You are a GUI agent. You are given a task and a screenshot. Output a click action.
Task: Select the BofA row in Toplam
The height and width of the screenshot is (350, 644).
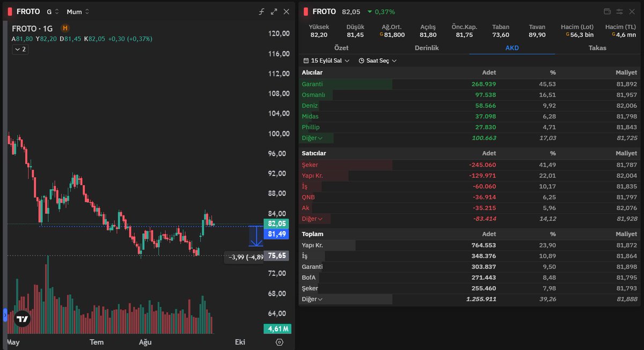[x=470, y=278]
